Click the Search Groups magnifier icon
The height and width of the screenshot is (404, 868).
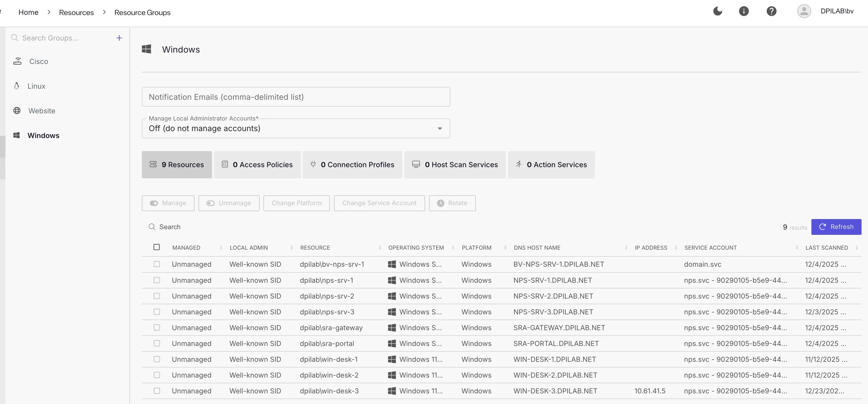[x=15, y=38]
